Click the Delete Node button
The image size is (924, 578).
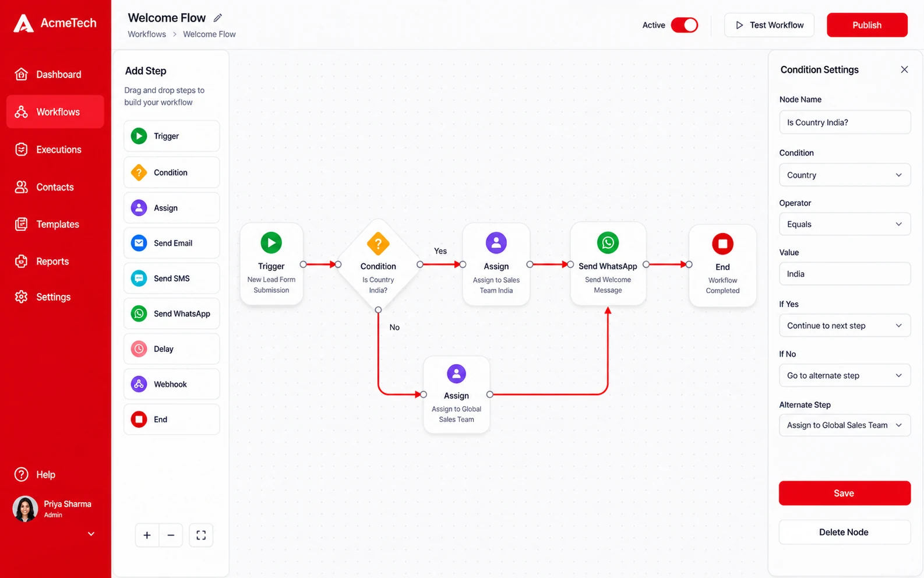pos(845,532)
